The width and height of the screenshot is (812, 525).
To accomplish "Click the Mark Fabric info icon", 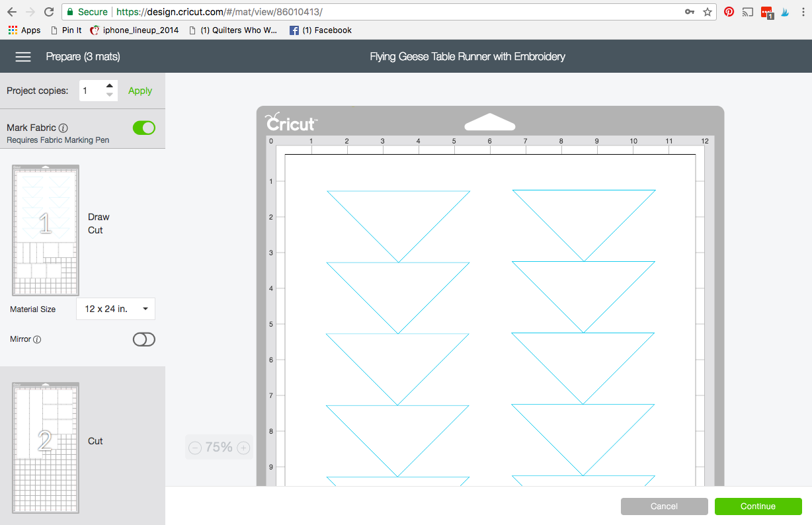I will (x=63, y=128).
